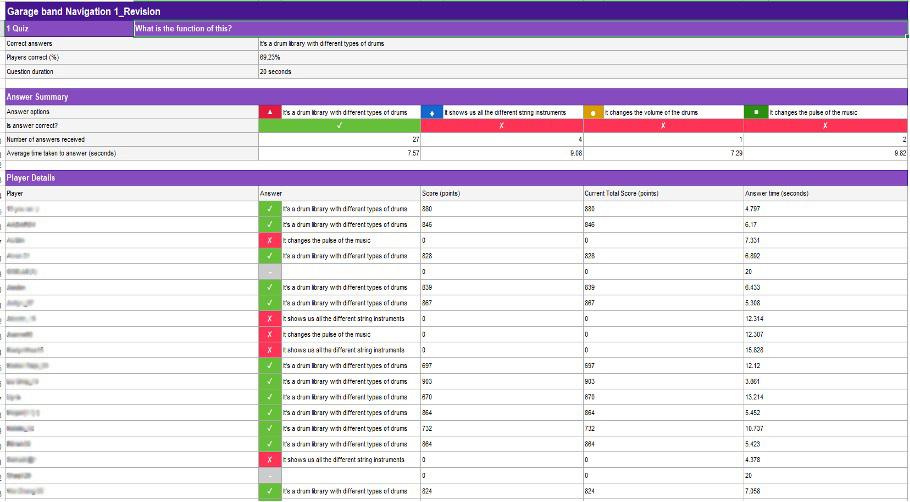This screenshot has width=910, height=502.
Task: Select the 3.881 answer time cell
Action: click(825, 381)
